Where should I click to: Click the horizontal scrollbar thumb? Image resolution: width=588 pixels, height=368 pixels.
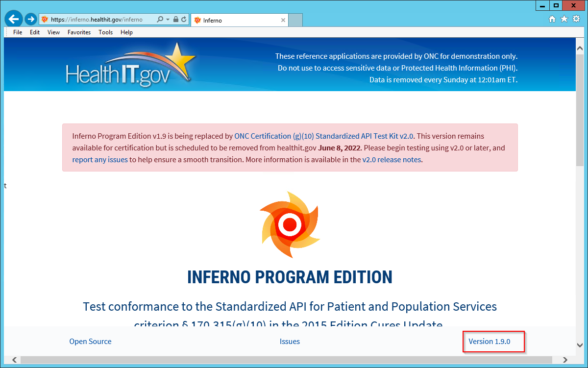tap(286, 360)
